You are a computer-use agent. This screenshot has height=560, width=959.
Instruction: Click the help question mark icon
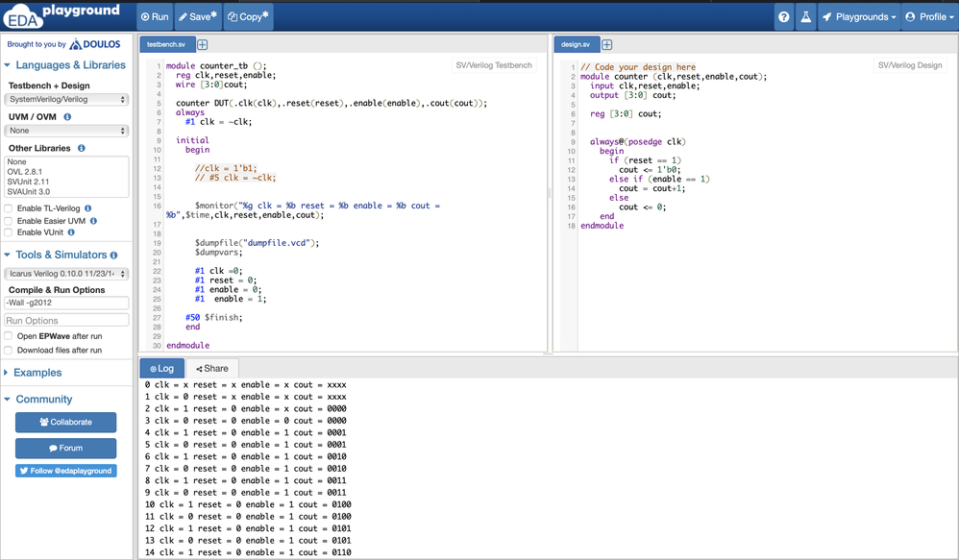click(783, 16)
